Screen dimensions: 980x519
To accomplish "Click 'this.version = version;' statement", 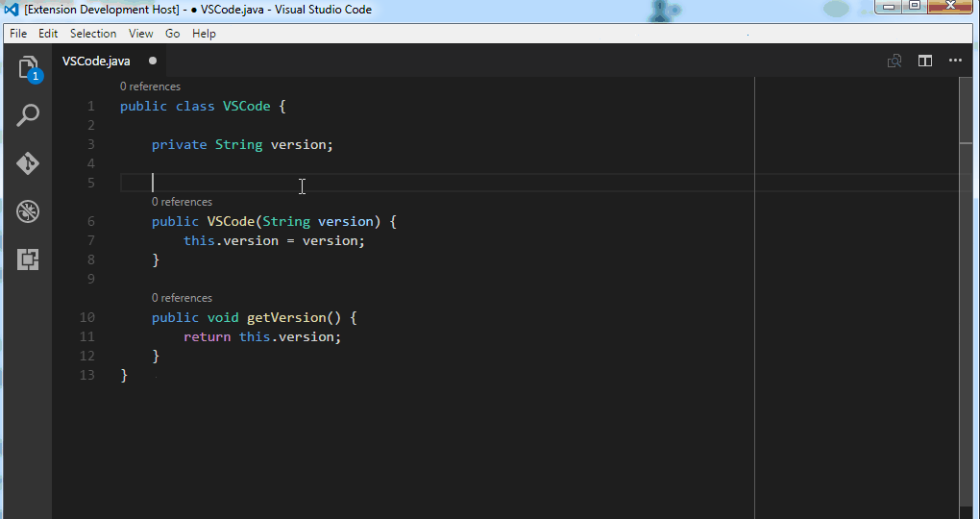I will click(274, 240).
